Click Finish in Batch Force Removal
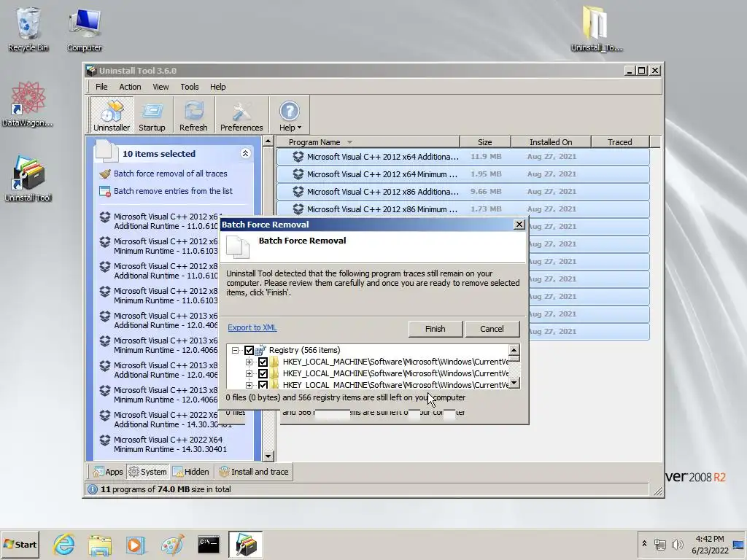This screenshot has height=560, width=747. click(x=435, y=329)
